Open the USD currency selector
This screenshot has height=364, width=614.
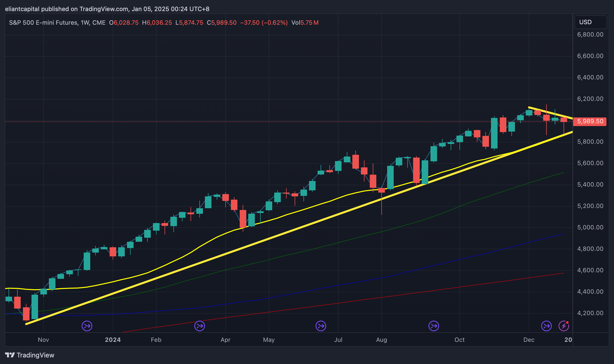[x=590, y=22]
